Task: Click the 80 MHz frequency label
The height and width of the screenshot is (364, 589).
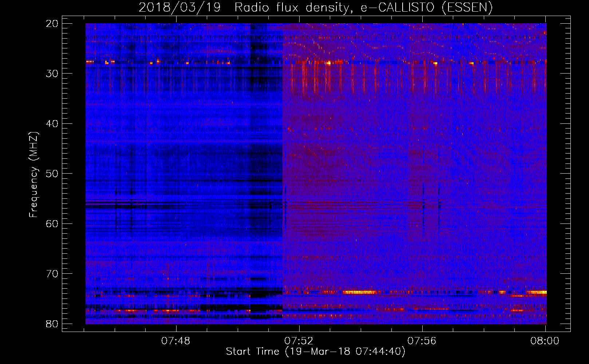Action: tap(52, 324)
